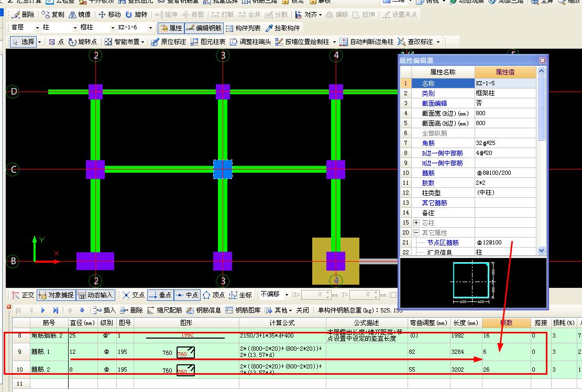Image resolution: width=582 pixels, height=392 pixels.
Task: Toggle the 属性 properties panel button
Action: (171, 28)
